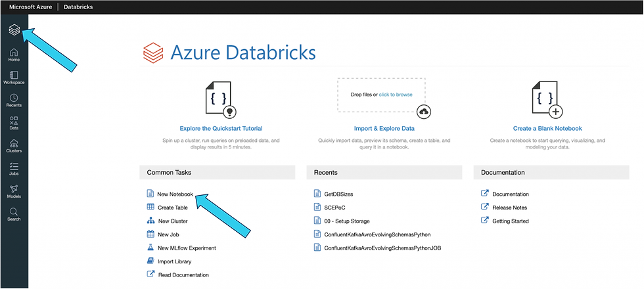Viewport: 644px width, 289px height.
Task: Open the Data sidebar icon
Action: (14, 123)
